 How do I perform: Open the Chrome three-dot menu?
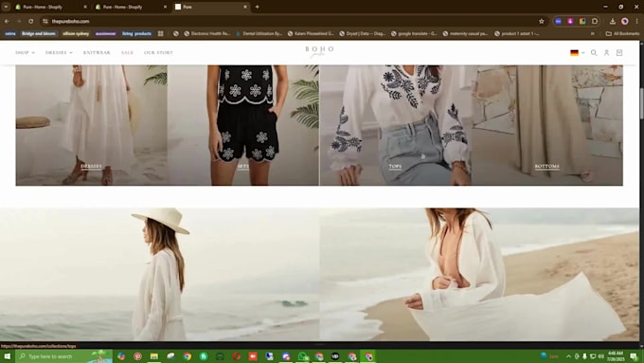[637, 21]
